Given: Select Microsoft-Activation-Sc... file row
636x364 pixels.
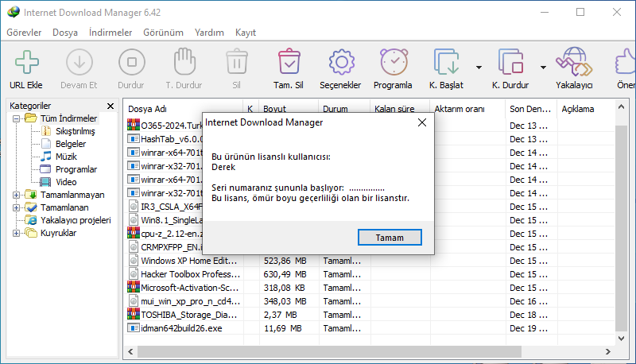Looking at the screenshot, I should click(x=369, y=288).
